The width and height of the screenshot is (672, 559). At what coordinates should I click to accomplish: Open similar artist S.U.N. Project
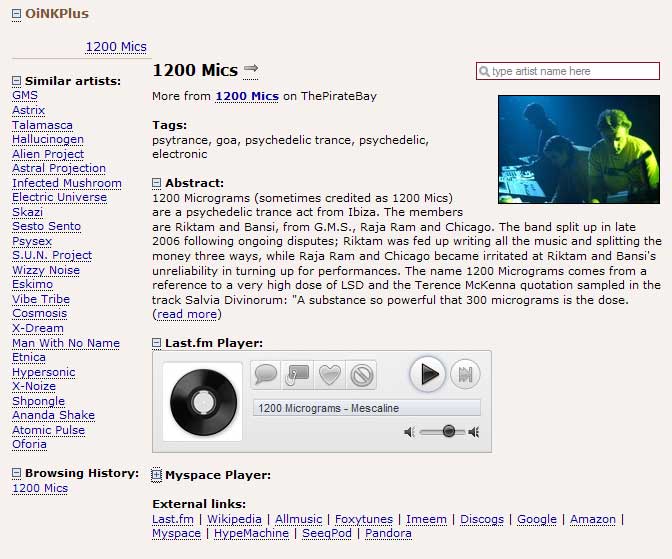52,255
